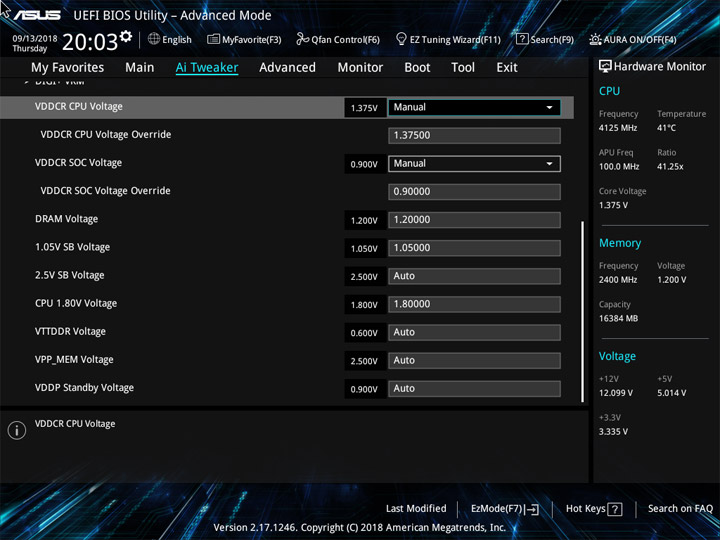Click the gear icon beside the clock
Viewport: 720px width, 540px height.
[x=126, y=36]
